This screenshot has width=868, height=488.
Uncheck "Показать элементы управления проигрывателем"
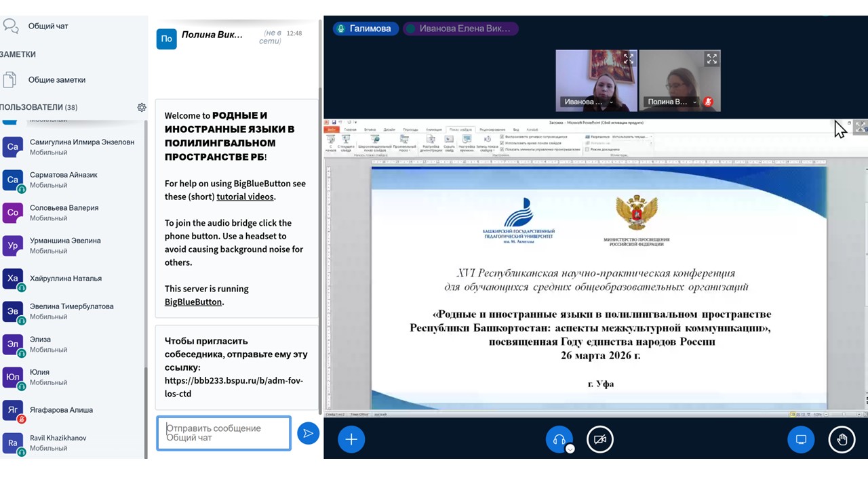pyautogui.click(x=502, y=149)
